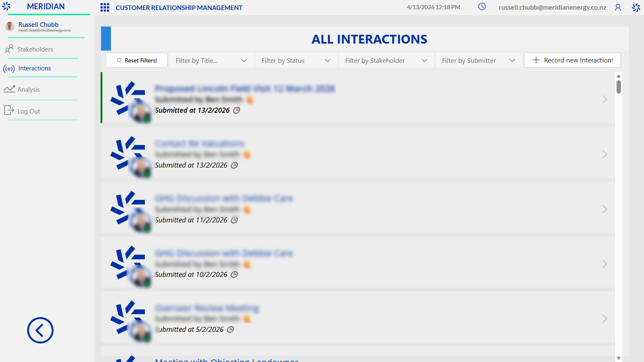Click the submitter avatar on the Contact Re Valuations row
Viewport: 644px width, 362px height.
tap(140, 167)
